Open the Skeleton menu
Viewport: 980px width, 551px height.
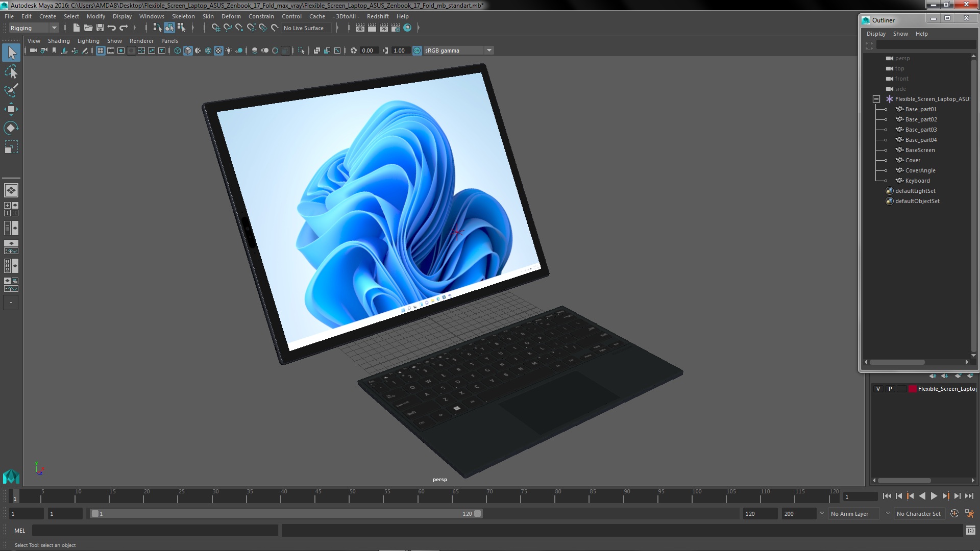pos(183,16)
